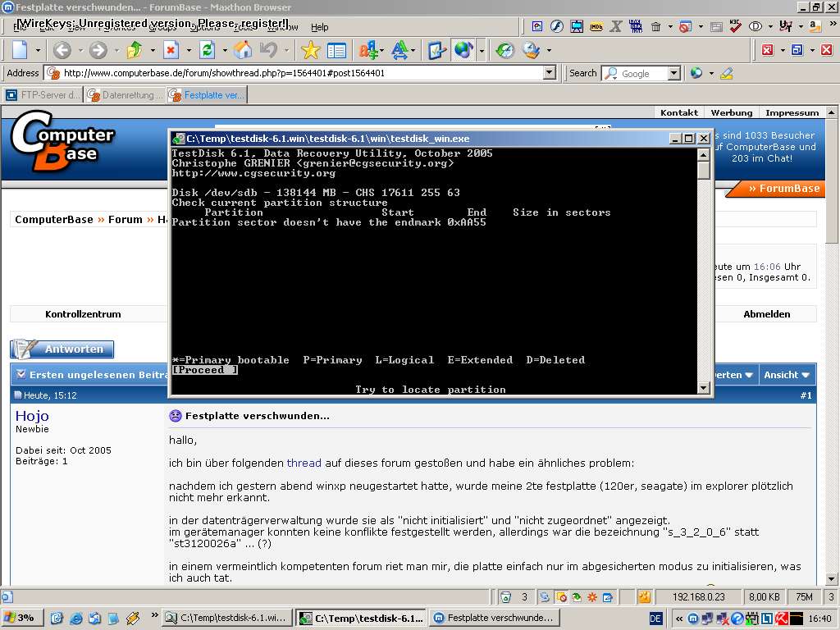Image resolution: width=840 pixels, height=630 pixels.
Task: Go forward with the Forward arrow
Action: (x=98, y=50)
